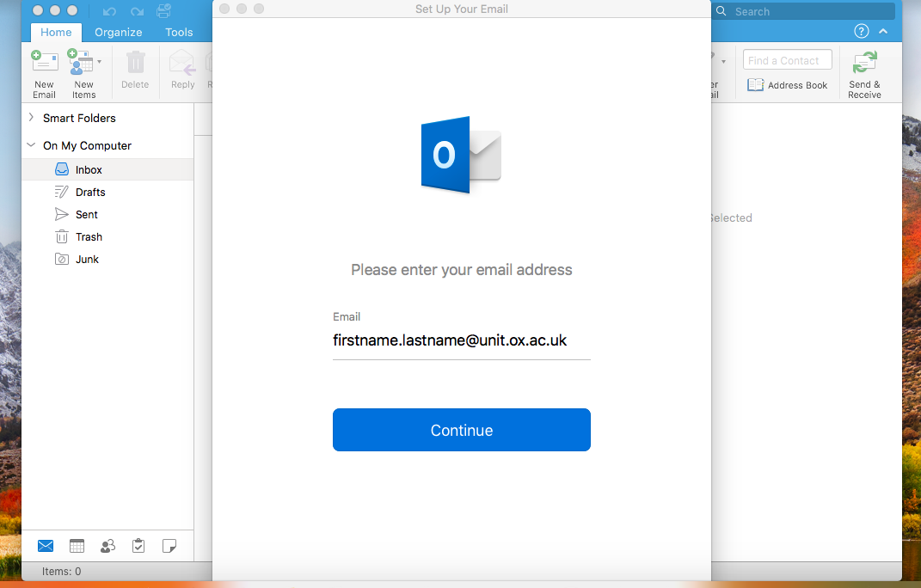Open the Organize ribbon tab
This screenshot has height=588, width=921.
click(x=118, y=33)
